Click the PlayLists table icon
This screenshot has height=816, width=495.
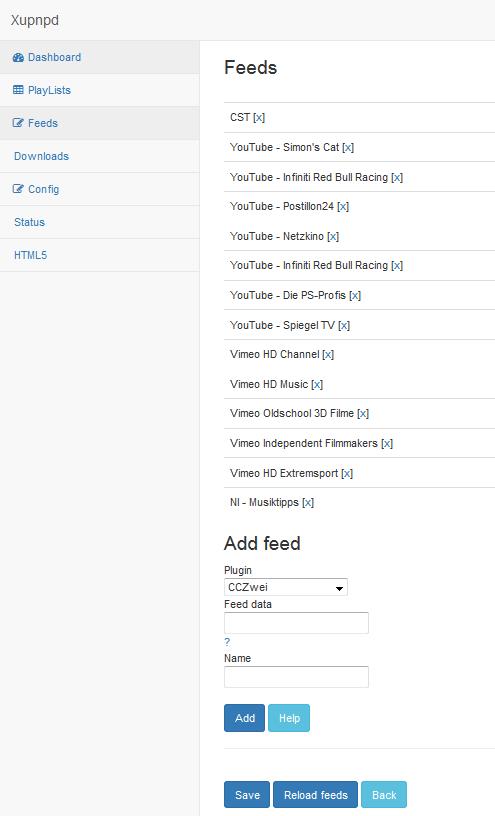tap(18, 90)
